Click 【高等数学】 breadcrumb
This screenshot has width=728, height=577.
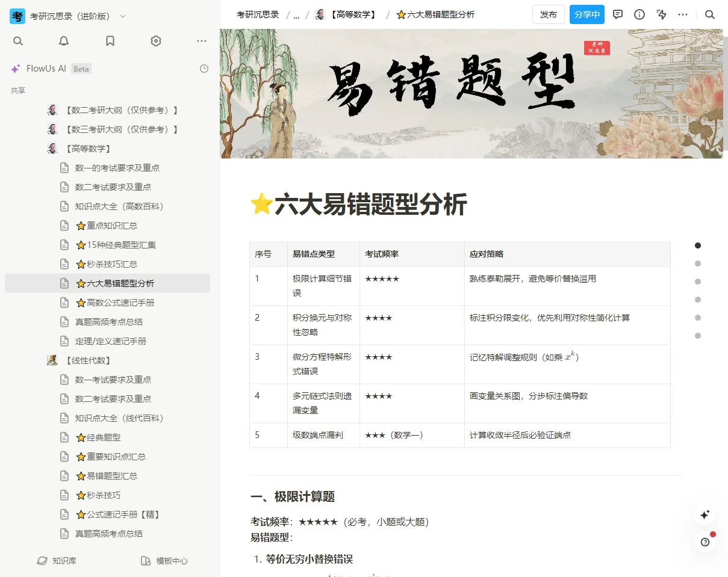tap(347, 14)
